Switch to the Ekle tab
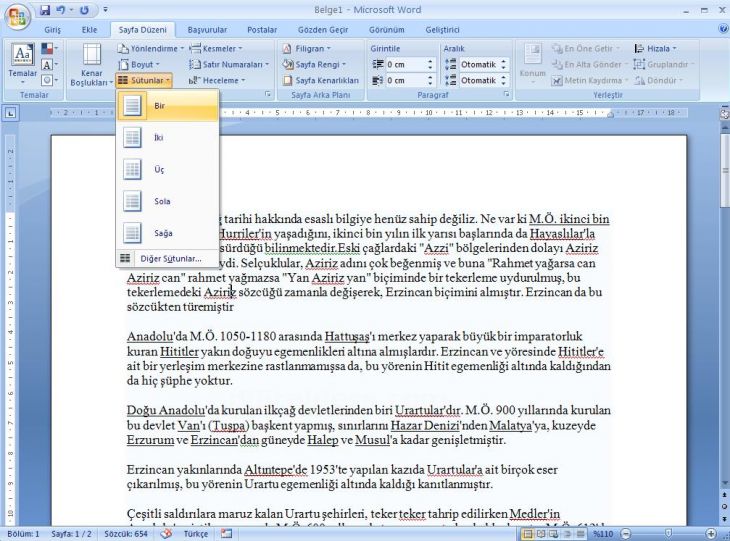The image size is (730, 541). click(89, 30)
